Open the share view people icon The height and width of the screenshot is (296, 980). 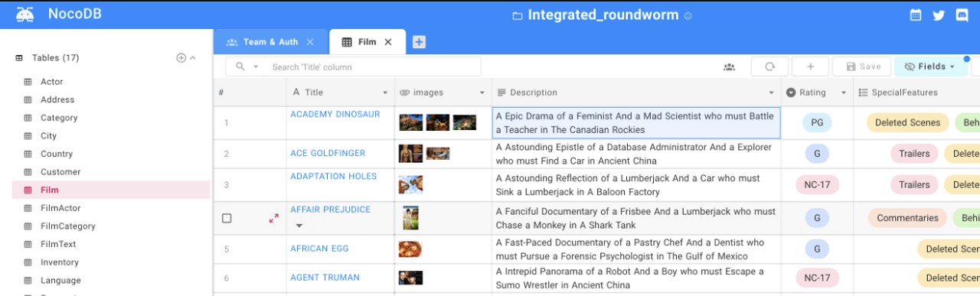(x=729, y=67)
